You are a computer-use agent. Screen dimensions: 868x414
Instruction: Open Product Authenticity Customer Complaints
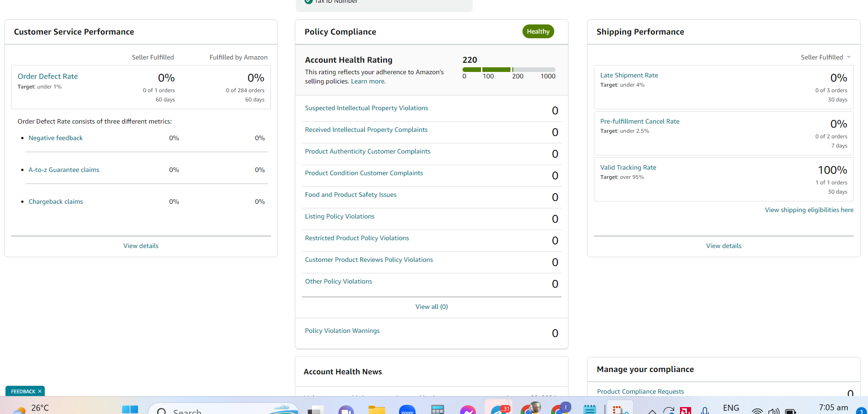pyautogui.click(x=368, y=151)
